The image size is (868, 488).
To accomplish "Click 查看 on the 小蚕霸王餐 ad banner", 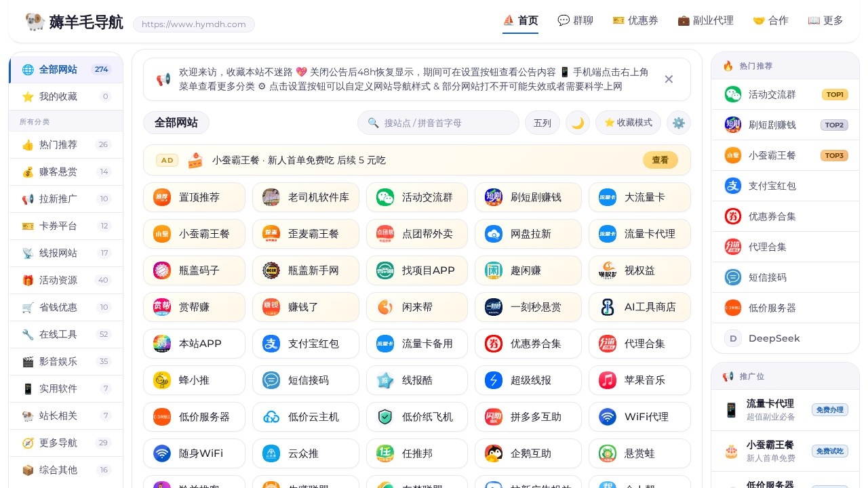I will click(x=660, y=160).
